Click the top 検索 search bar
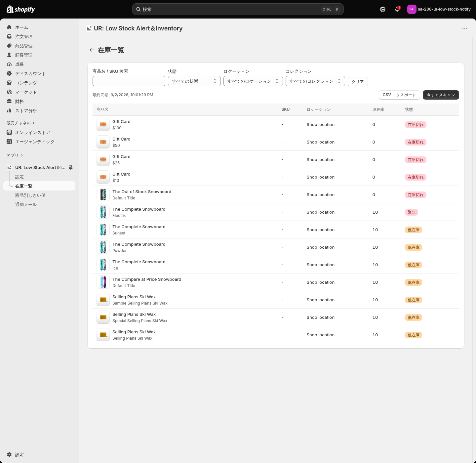Image resolution: width=476 pixels, height=463 pixels. (x=238, y=9)
